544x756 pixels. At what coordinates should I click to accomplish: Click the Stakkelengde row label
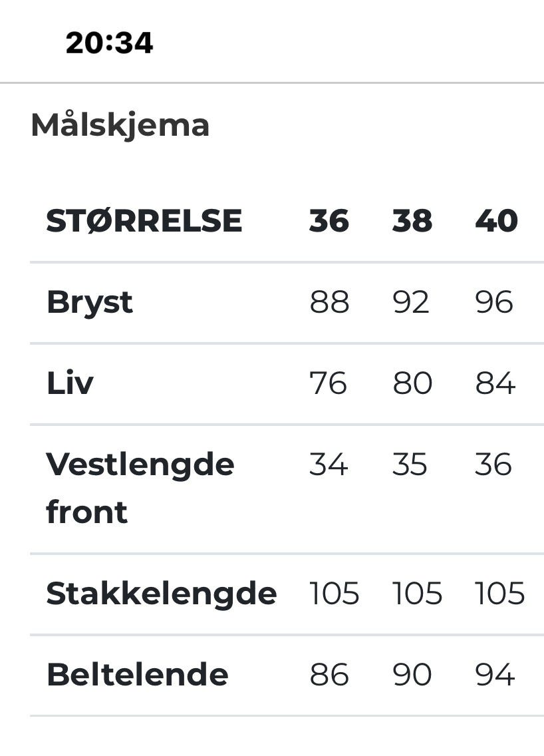[x=162, y=594]
